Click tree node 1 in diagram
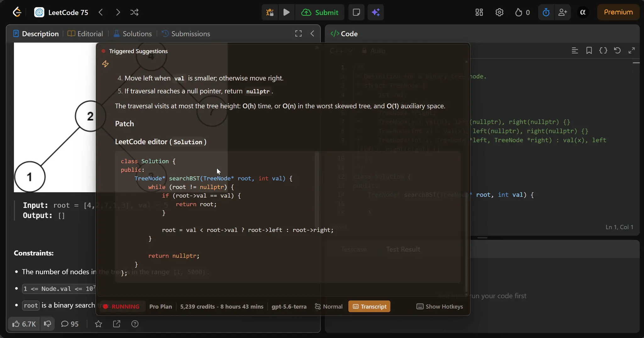The image size is (644, 338). pos(30,177)
